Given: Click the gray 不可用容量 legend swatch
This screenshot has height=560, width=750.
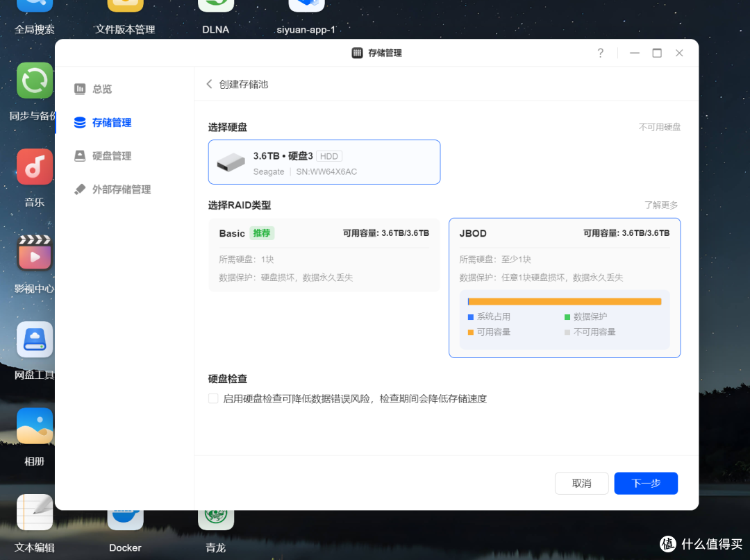Looking at the screenshot, I should [x=567, y=332].
